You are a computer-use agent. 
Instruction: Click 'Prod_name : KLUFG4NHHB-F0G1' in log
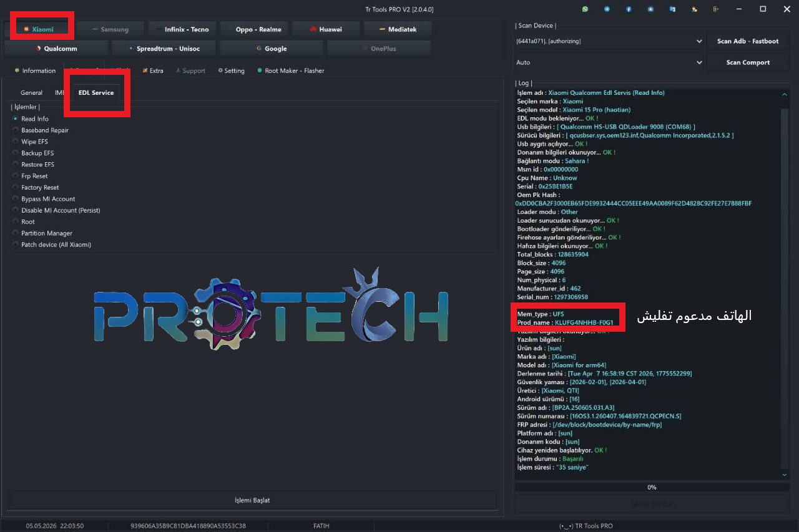click(x=566, y=322)
